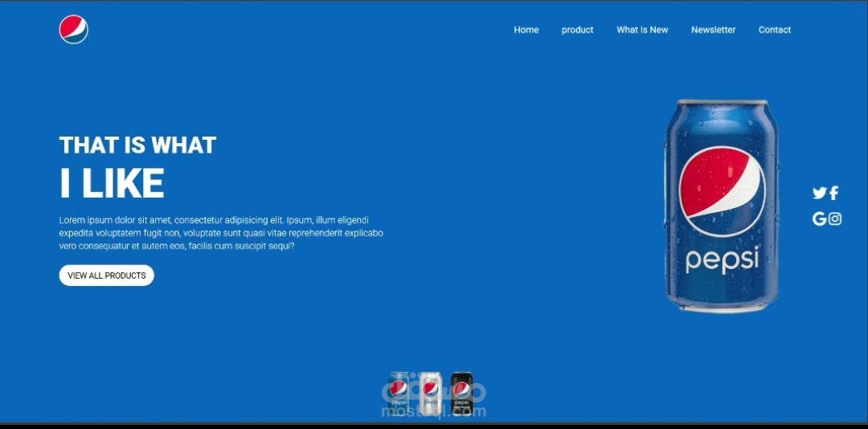The height and width of the screenshot is (429, 868).
Task: Select the black Pepsi can thumbnail
Action: pos(461,393)
